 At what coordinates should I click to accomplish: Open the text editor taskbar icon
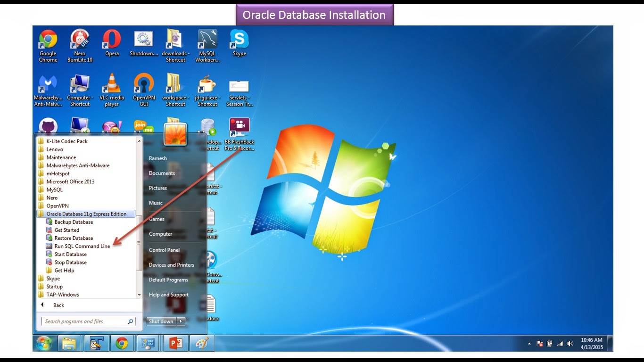96,343
